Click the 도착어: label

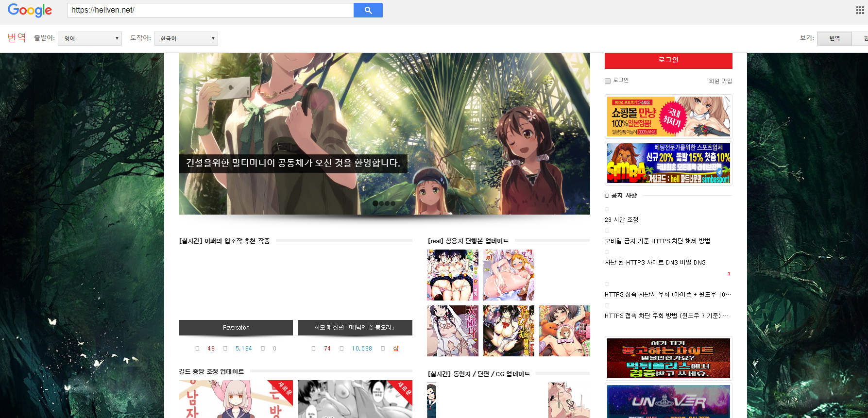coord(141,38)
